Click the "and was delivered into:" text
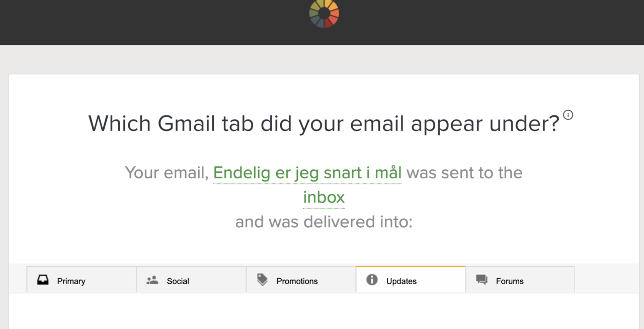Viewport: 644px width, 329px height. 324,222
